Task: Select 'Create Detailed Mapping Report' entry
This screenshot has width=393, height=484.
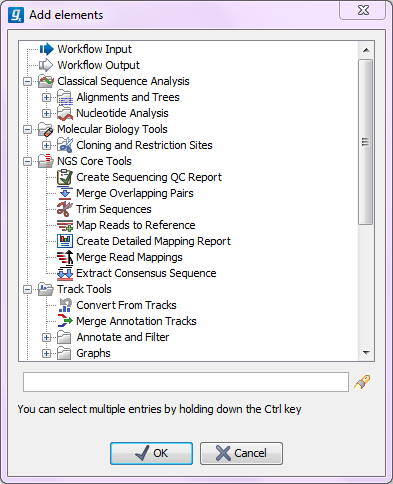Action: (153, 241)
